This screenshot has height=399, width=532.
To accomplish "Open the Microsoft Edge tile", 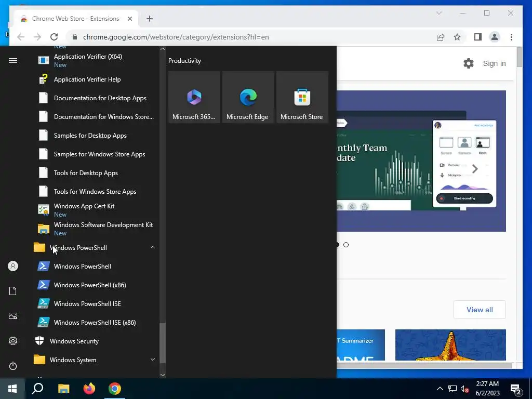I will pyautogui.click(x=248, y=97).
